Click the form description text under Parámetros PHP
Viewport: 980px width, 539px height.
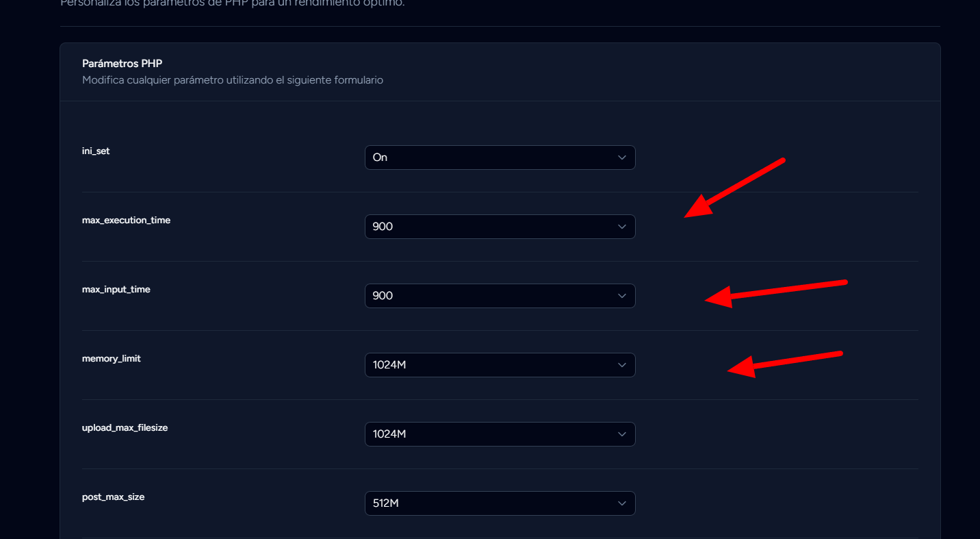click(233, 80)
